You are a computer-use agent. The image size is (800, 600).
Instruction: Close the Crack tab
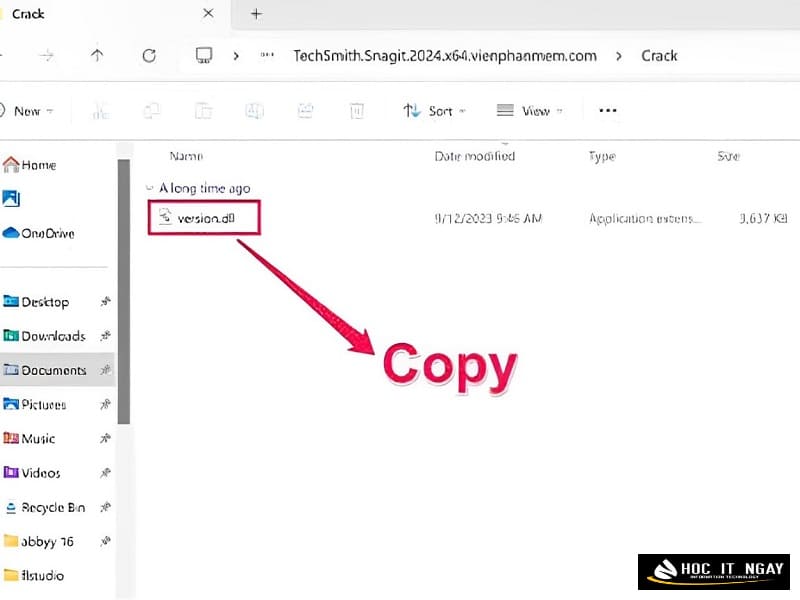click(x=208, y=14)
